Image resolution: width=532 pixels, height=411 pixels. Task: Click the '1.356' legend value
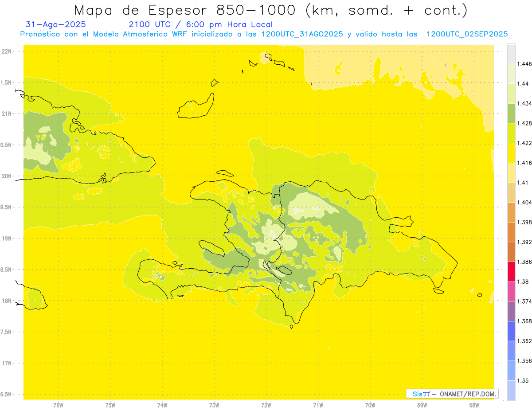(524, 361)
